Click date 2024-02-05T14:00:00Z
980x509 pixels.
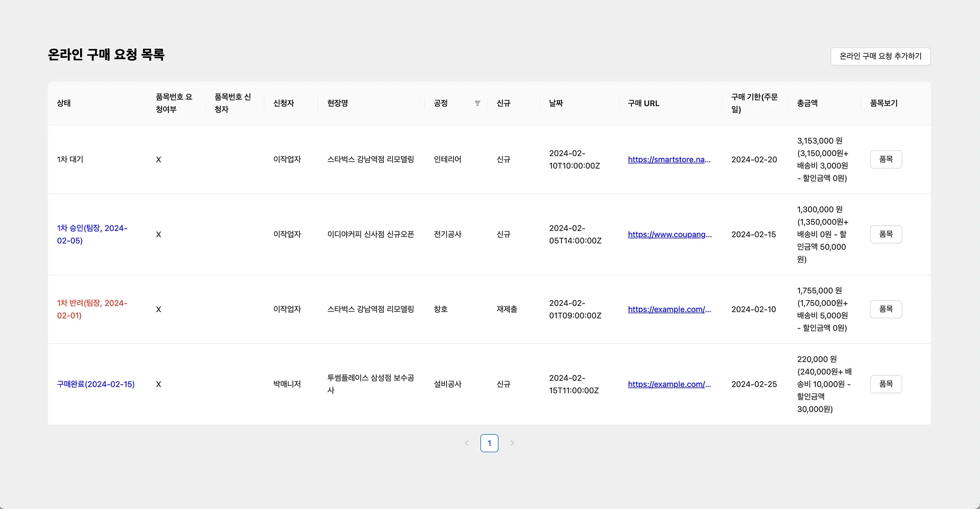tap(575, 234)
